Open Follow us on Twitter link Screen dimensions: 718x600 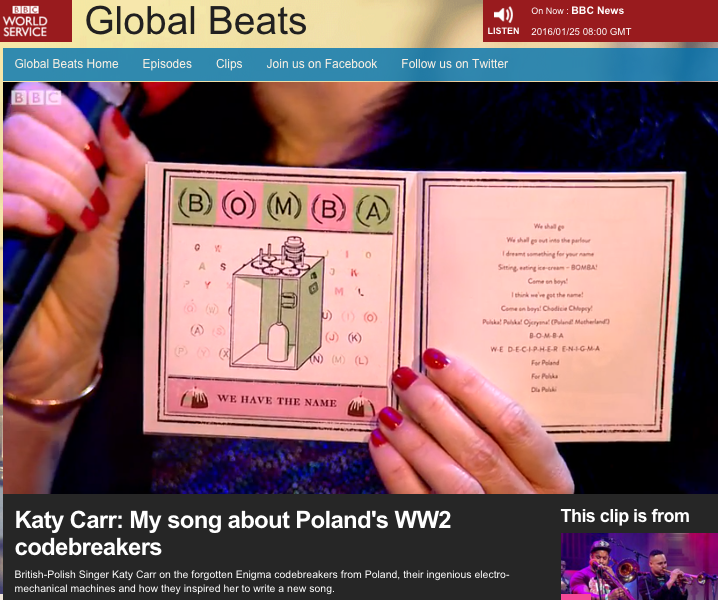455,64
